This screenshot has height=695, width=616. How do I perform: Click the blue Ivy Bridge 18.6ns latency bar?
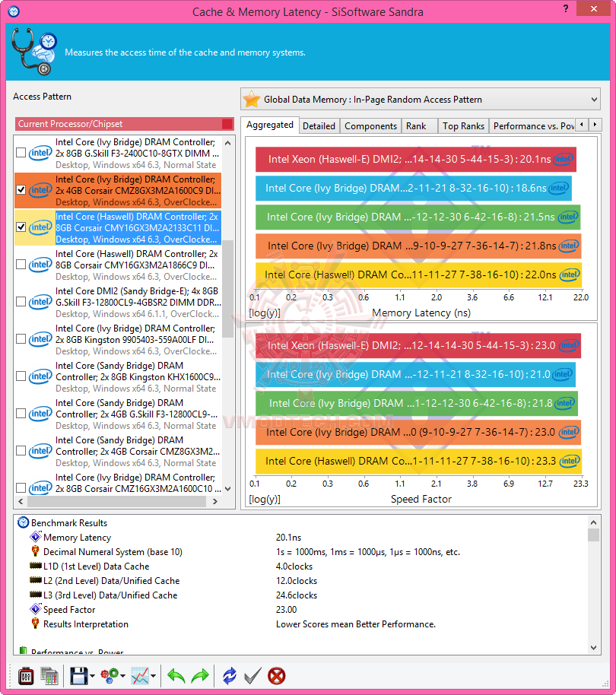pyautogui.click(x=414, y=188)
